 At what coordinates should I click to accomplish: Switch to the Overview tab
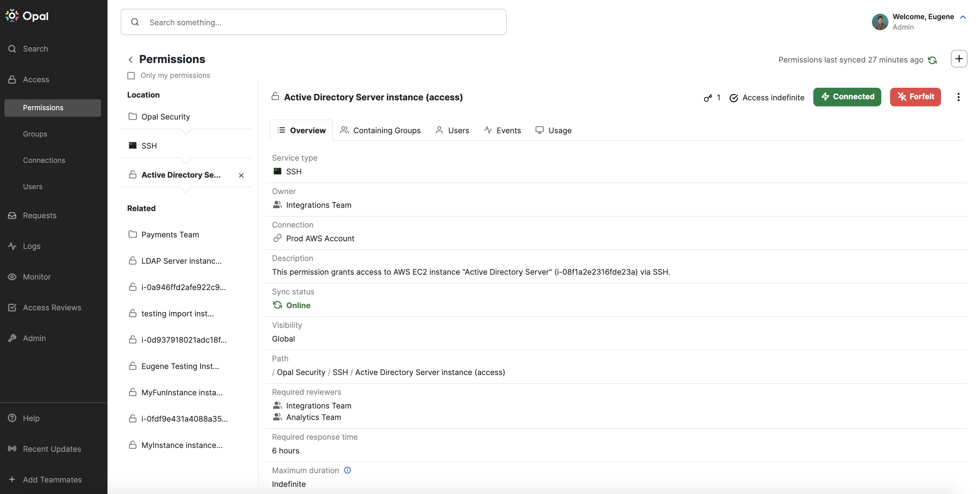pos(301,130)
